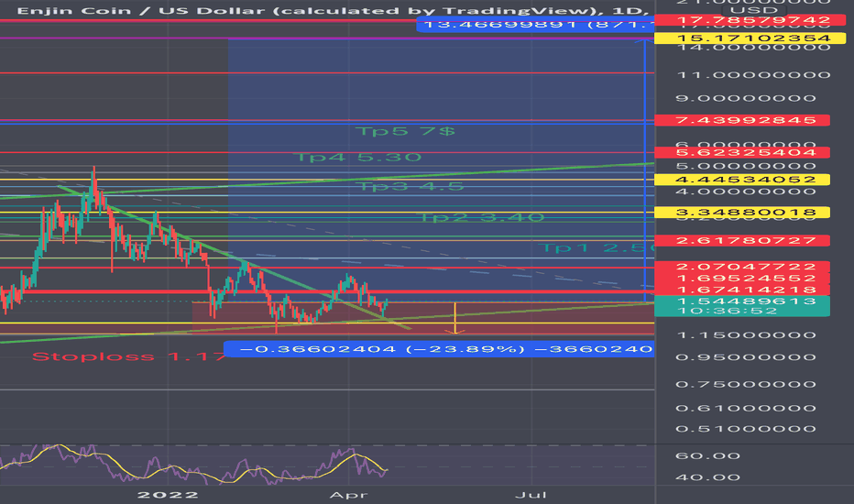The width and height of the screenshot is (854, 504).
Task: Click the 'Tp3 4.5' annotation text
Action: click(410, 186)
